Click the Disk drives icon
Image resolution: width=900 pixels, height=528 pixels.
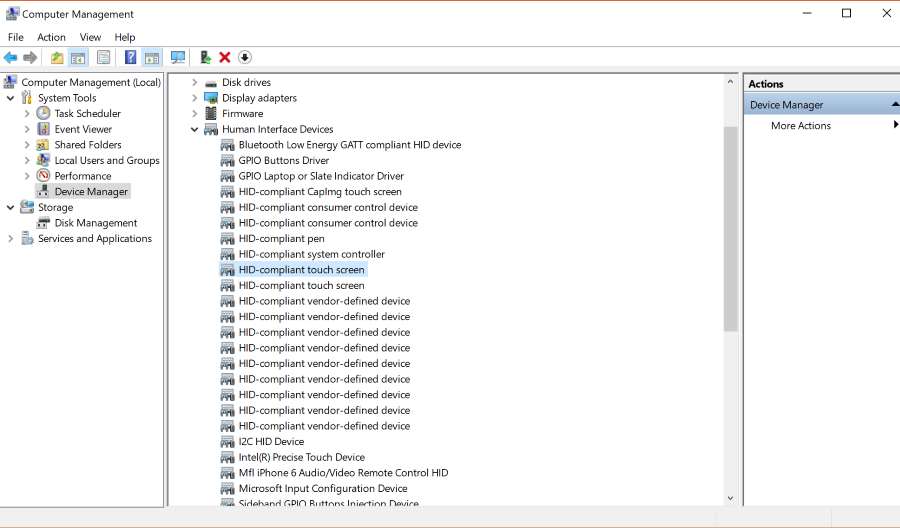[x=211, y=83]
